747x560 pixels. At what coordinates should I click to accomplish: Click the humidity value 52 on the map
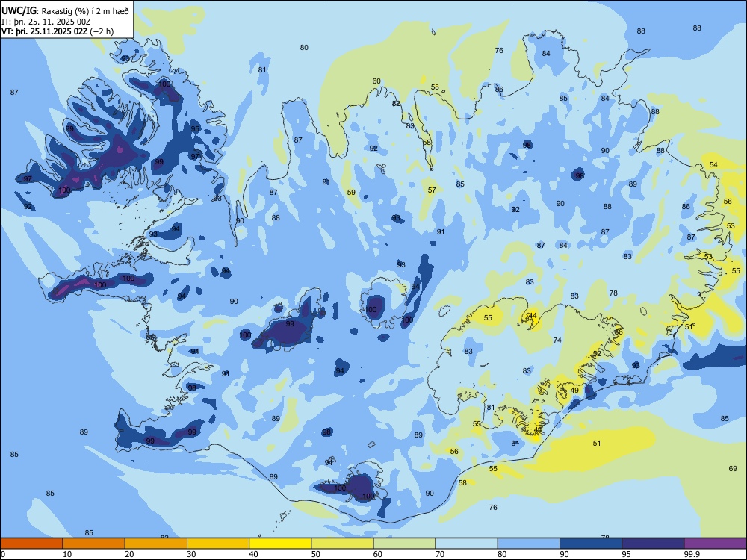(x=597, y=353)
